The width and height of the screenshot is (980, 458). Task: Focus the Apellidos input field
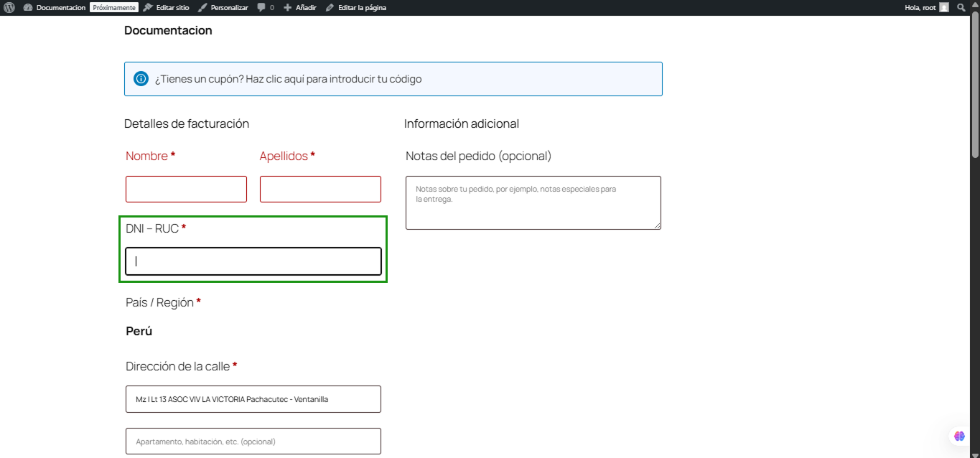tap(320, 190)
